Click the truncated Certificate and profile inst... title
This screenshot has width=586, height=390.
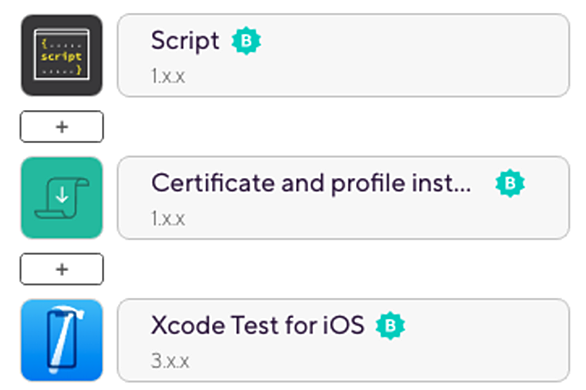[x=311, y=183]
